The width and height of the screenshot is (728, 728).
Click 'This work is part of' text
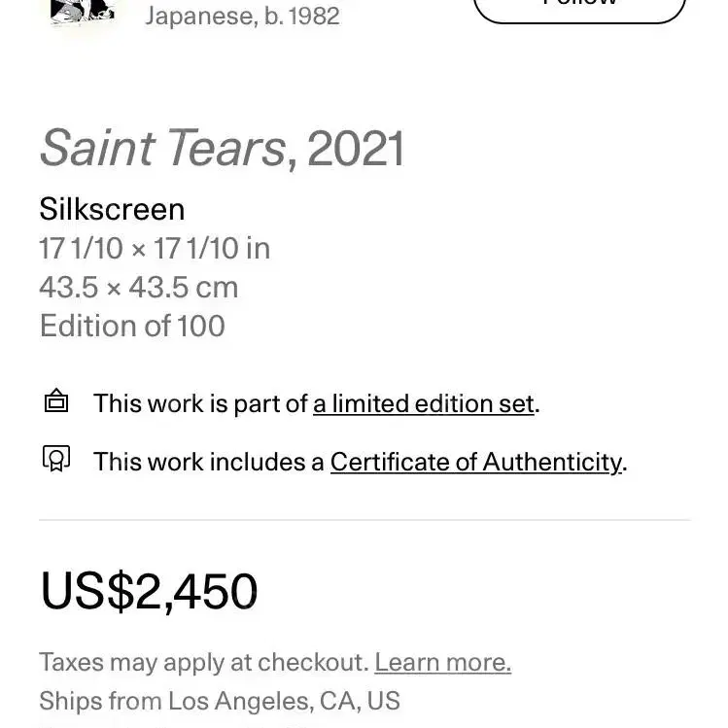200,403
